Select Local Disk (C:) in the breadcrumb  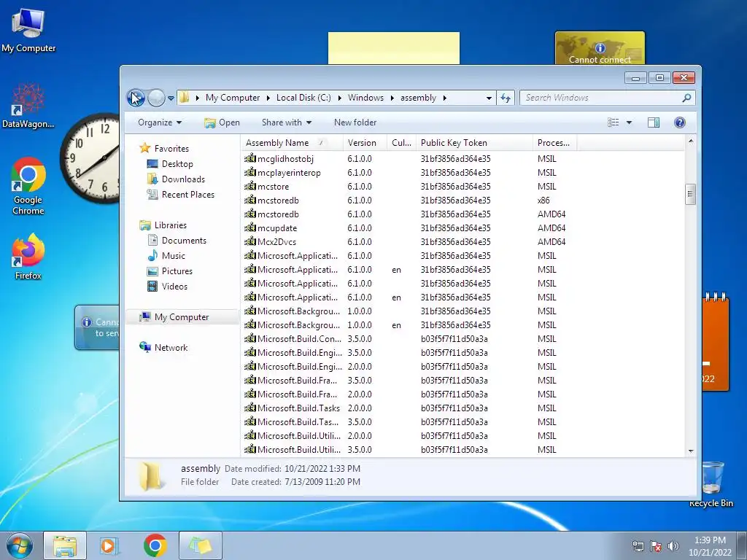click(x=303, y=98)
